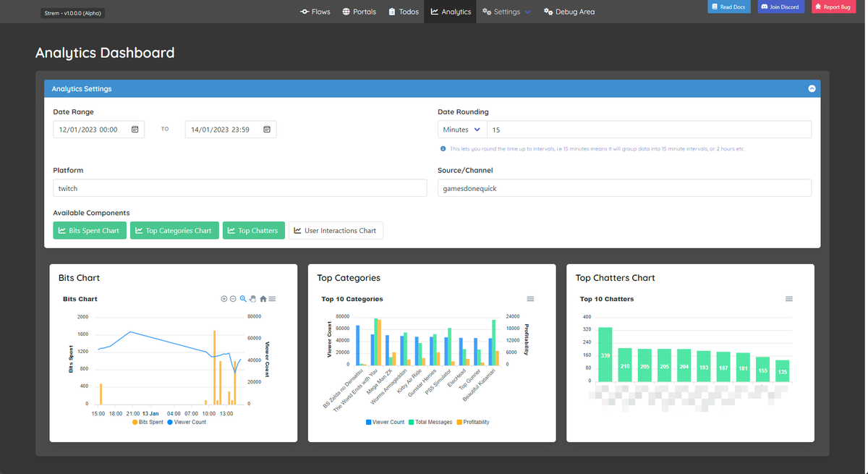
Task: Toggle Profitability series in categories legend
Action: (x=472, y=422)
